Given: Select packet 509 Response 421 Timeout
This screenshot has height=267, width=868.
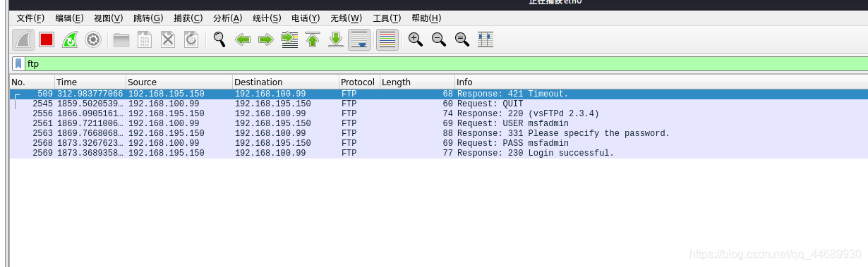Looking at the screenshot, I should click(x=438, y=94).
